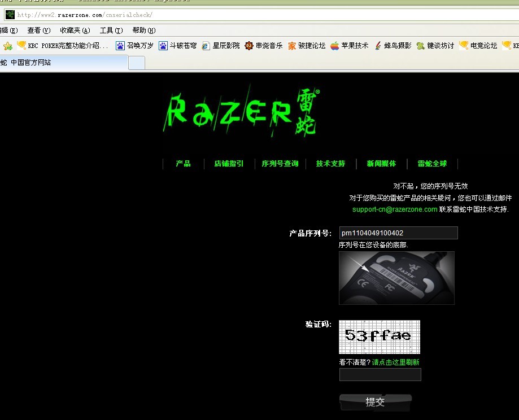Go to 雷蛇全球 navigation item

[x=432, y=164]
